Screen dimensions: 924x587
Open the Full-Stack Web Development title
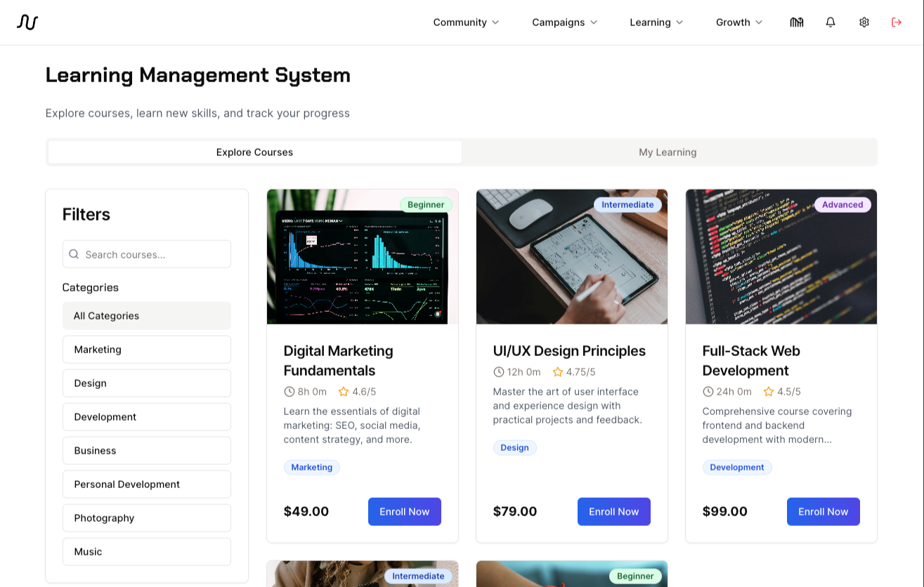click(x=751, y=361)
